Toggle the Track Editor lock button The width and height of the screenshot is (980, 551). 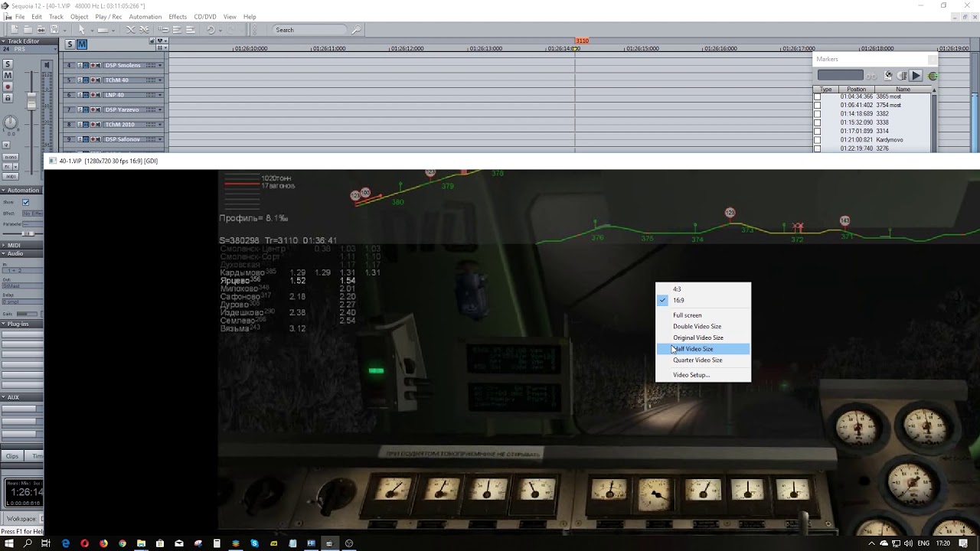(8, 98)
